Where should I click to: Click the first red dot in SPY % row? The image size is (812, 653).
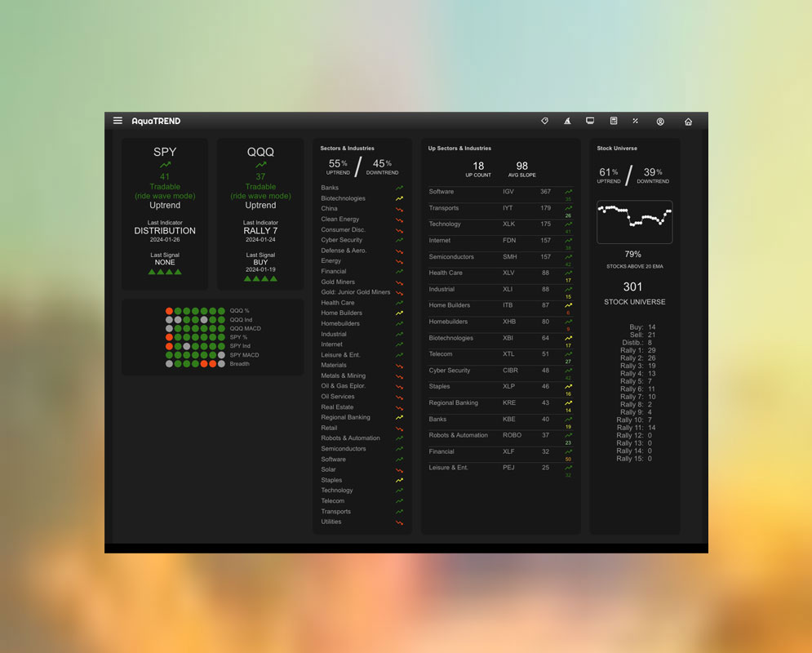[170, 337]
